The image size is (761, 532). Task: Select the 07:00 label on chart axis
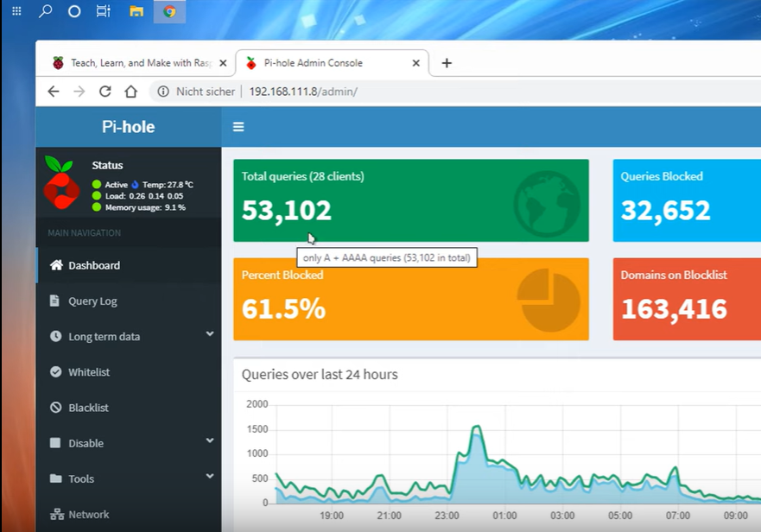click(x=677, y=516)
